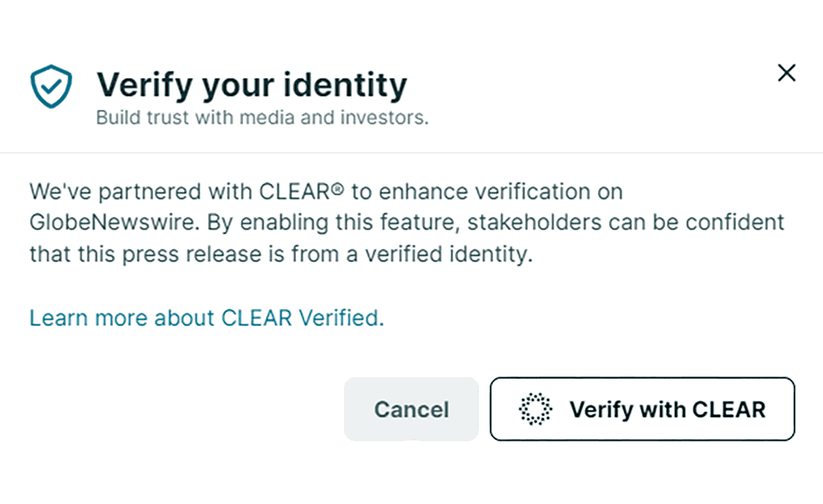Image resolution: width=823 pixels, height=504 pixels.
Task: Click the horizontal divider below the header
Action: pos(411,153)
